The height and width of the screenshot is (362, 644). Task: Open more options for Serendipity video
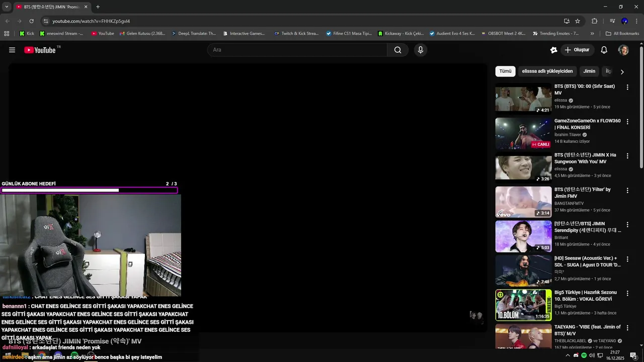pos(627,225)
